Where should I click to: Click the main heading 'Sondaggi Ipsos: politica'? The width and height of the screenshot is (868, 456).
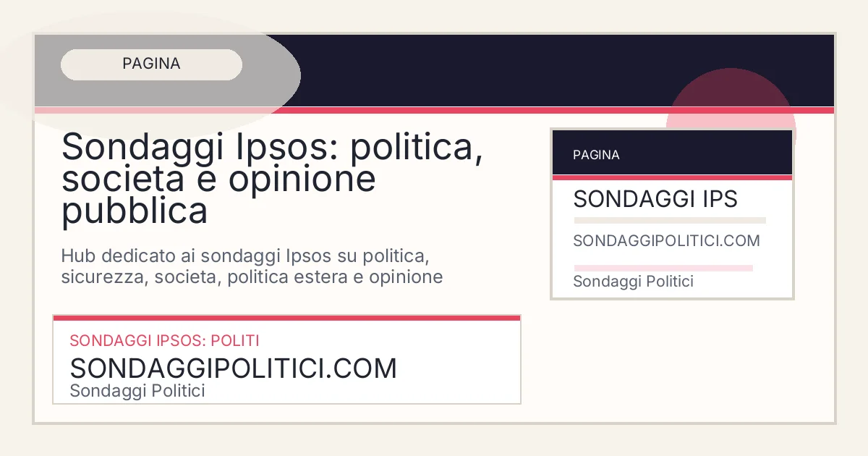coord(272,148)
